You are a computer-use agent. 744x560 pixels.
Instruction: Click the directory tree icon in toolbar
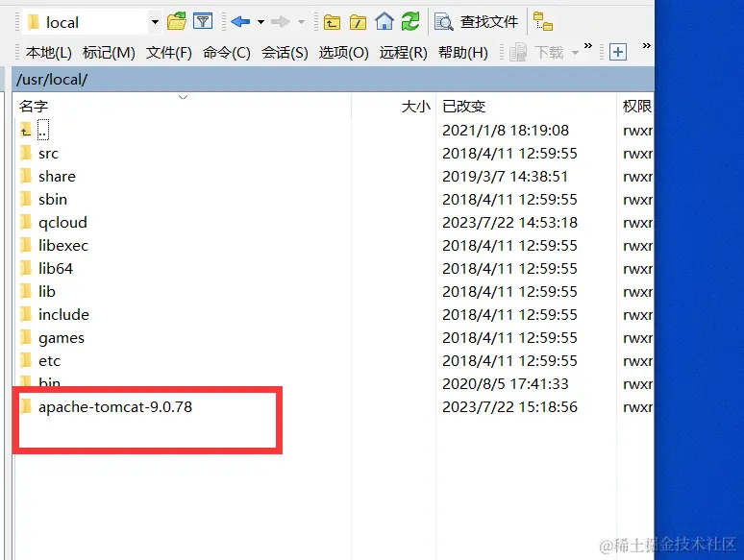[543, 22]
